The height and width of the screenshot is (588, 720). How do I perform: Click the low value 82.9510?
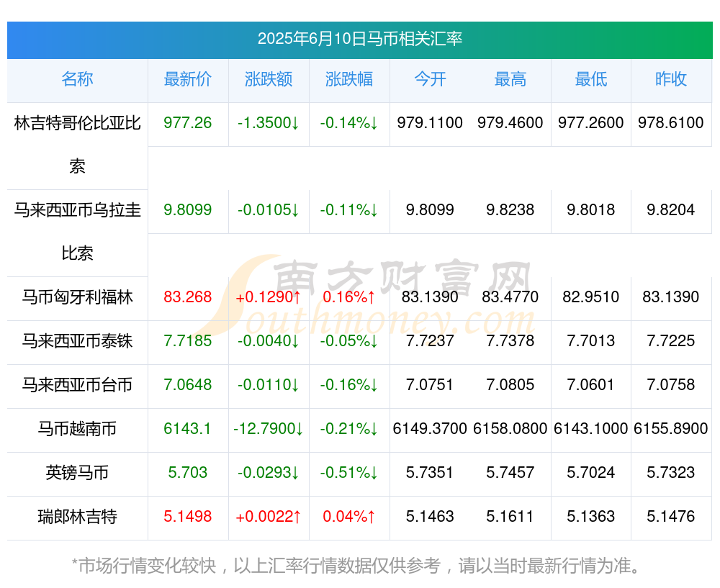[x=591, y=297]
